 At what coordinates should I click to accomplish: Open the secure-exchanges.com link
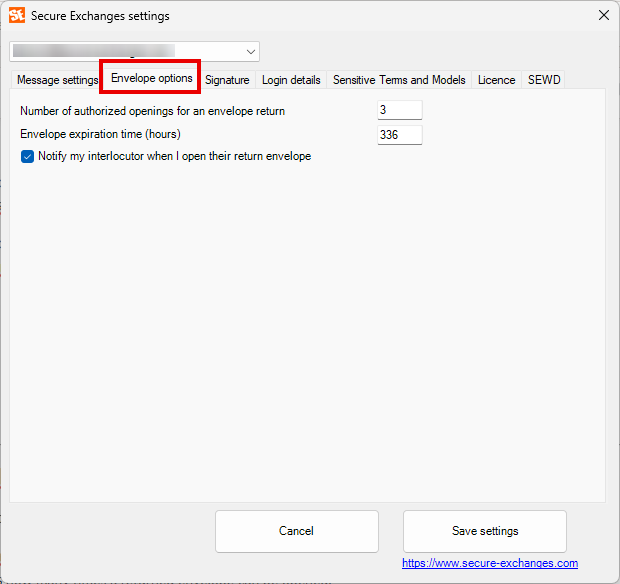coord(490,563)
